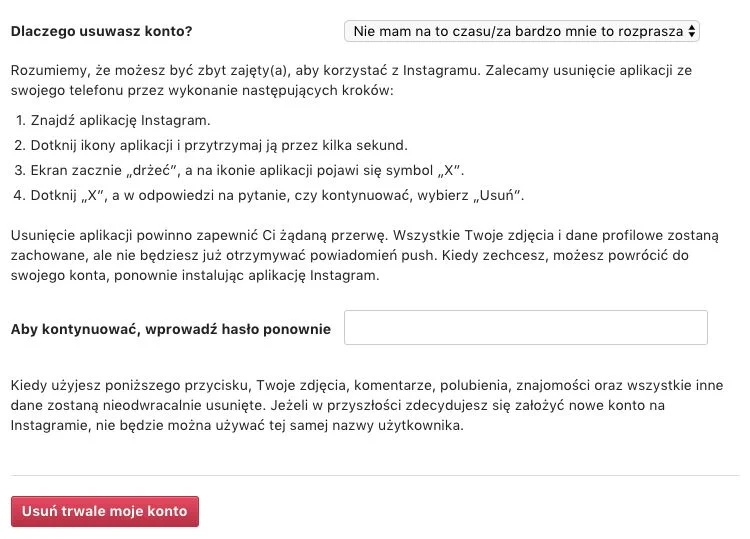The image size is (750, 539).
Task: Click the sentence starting Kiedy zechcesz
Action: click(x=350, y=265)
